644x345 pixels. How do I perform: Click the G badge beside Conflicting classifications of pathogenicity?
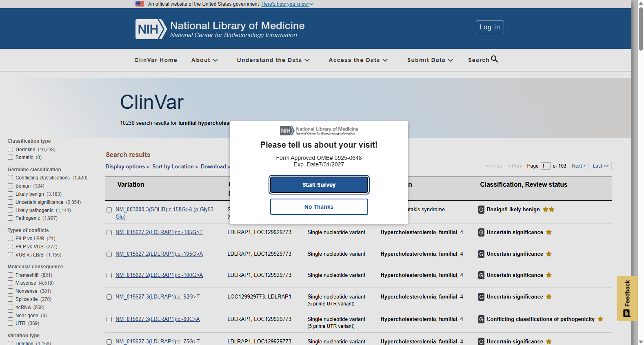tap(481, 319)
